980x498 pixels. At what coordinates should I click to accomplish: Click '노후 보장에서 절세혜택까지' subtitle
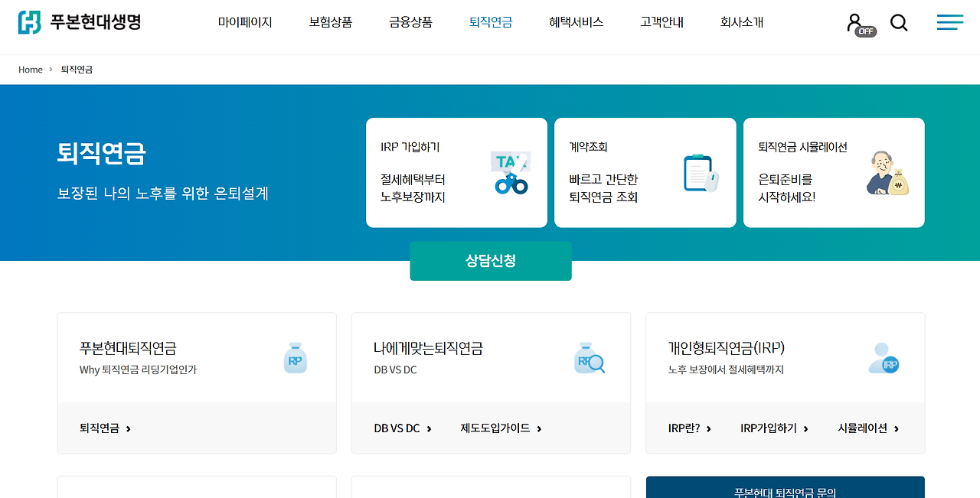tap(726, 369)
